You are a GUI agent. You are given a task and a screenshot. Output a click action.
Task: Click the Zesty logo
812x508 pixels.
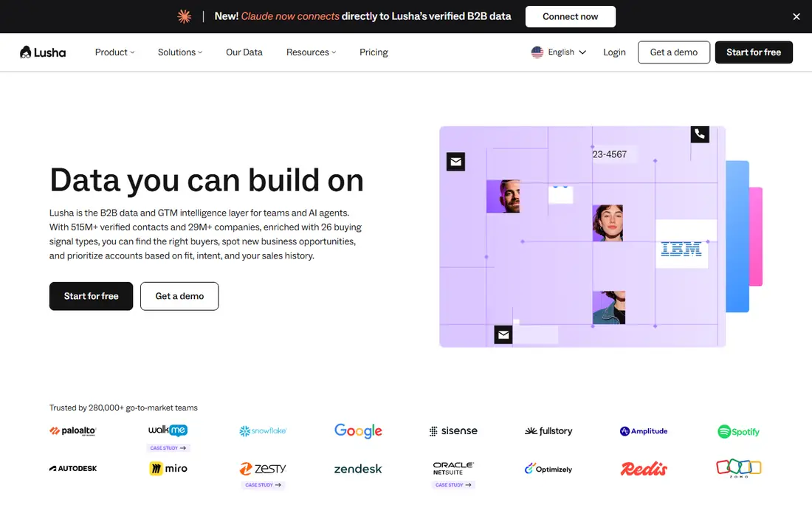pos(263,468)
